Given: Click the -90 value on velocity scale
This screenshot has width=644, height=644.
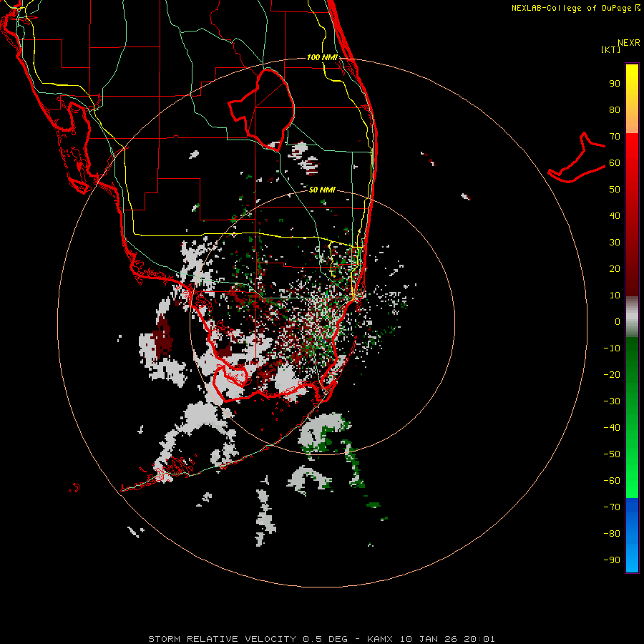Looking at the screenshot, I should [612, 560].
